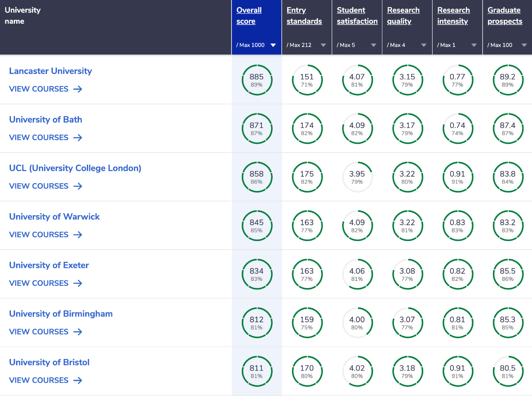Open the Overall score Max 1000 dropdown
This screenshot has height=396, width=532.
click(273, 45)
